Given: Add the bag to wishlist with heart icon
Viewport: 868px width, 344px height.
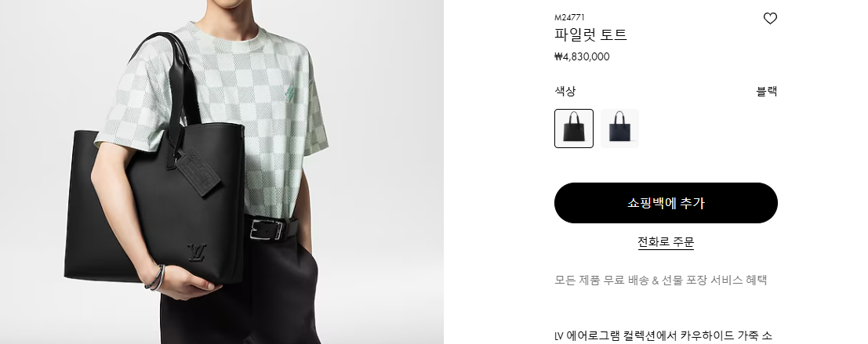Looking at the screenshot, I should [x=770, y=18].
